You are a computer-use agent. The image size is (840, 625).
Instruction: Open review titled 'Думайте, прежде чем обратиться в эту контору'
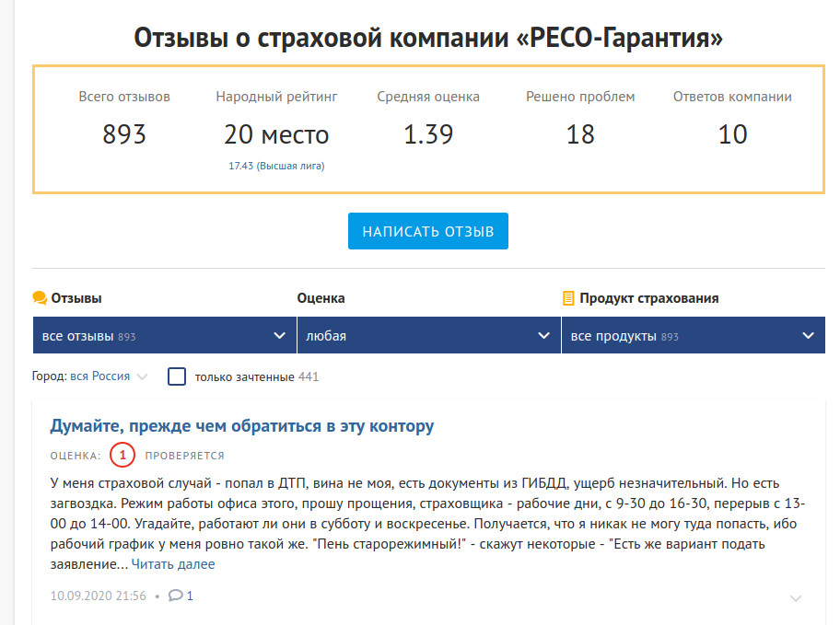241,426
